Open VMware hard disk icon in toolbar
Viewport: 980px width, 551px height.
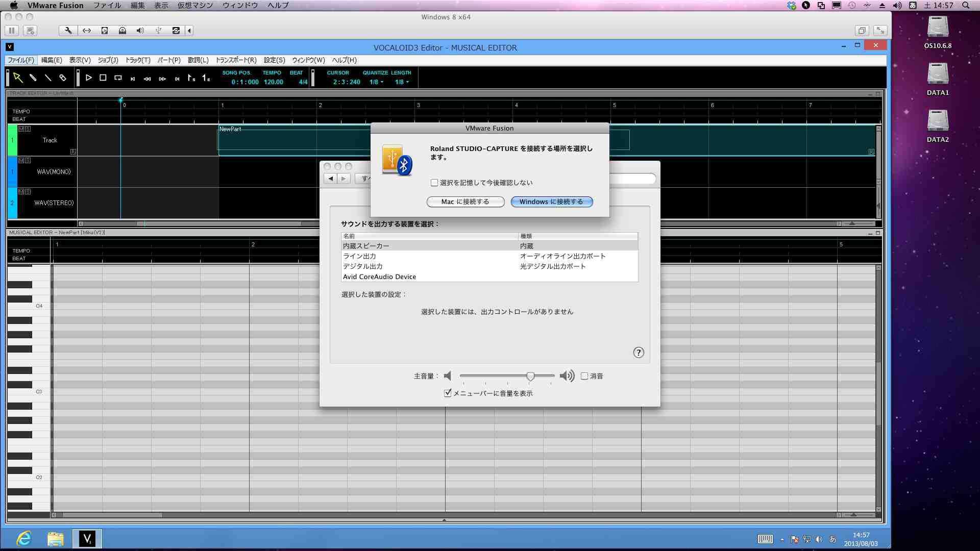pos(105,31)
